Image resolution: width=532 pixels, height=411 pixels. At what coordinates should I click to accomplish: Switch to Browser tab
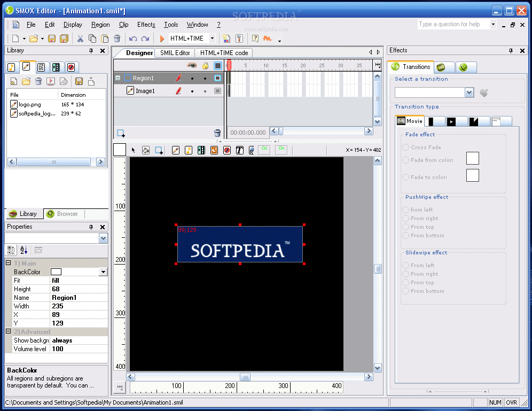pos(63,214)
